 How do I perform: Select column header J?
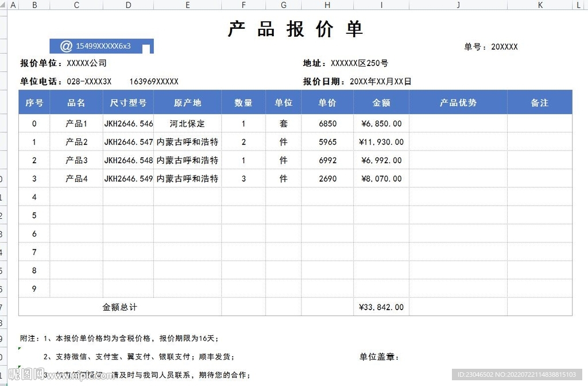[458, 5]
